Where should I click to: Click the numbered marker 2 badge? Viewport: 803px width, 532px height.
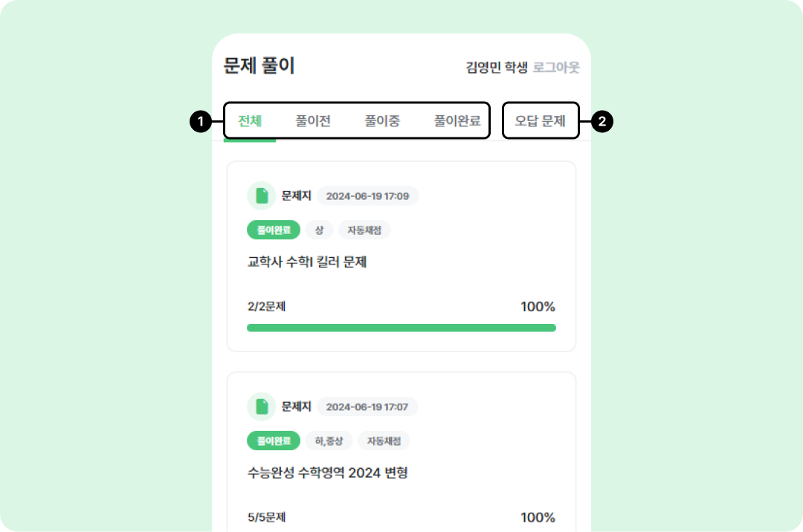(x=602, y=121)
